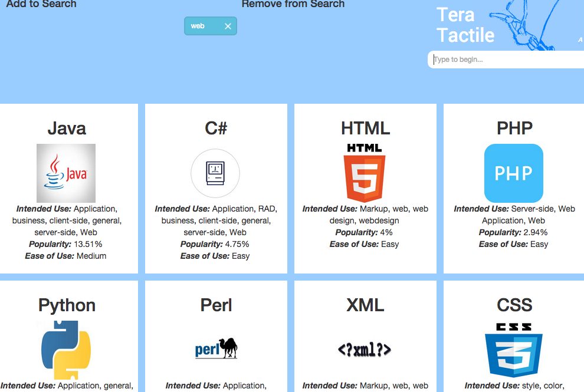Click C#'s 'Ease of Use: Easy' line
584x392 pixels.
tap(215, 256)
